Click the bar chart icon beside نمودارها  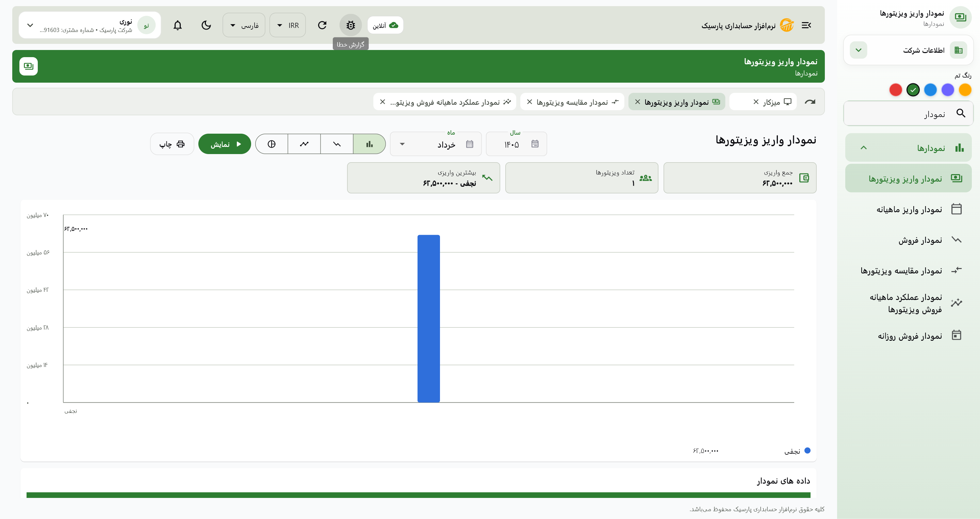(x=959, y=148)
